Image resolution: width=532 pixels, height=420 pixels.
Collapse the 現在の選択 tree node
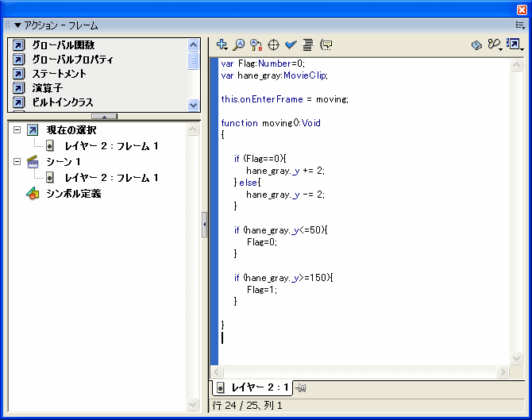coord(17,130)
